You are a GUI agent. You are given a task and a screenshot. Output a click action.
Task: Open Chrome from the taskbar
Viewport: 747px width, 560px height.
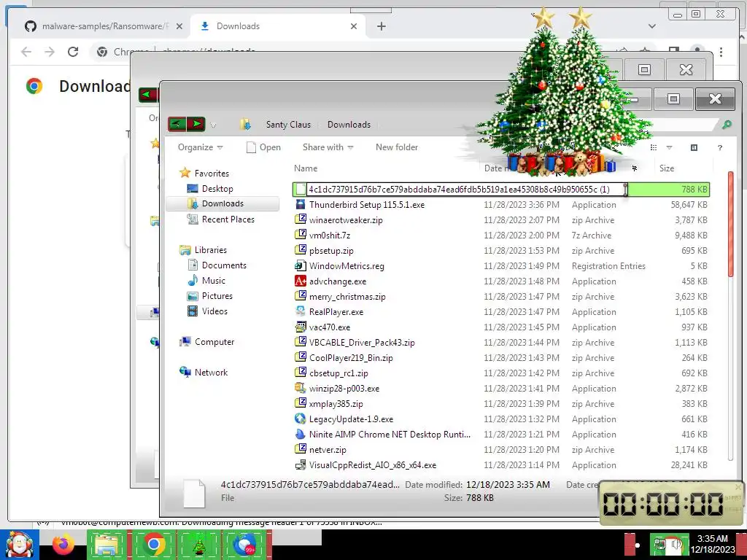[153, 544]
